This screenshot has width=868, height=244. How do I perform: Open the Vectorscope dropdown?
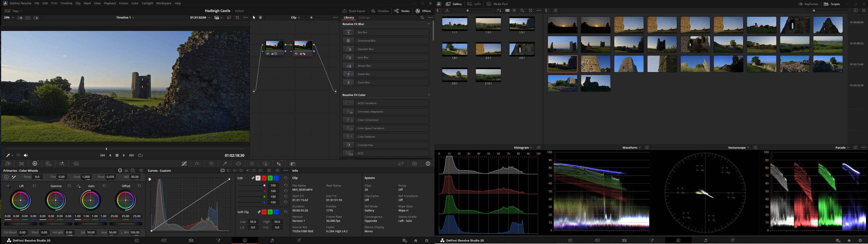(x=739, y=148)
